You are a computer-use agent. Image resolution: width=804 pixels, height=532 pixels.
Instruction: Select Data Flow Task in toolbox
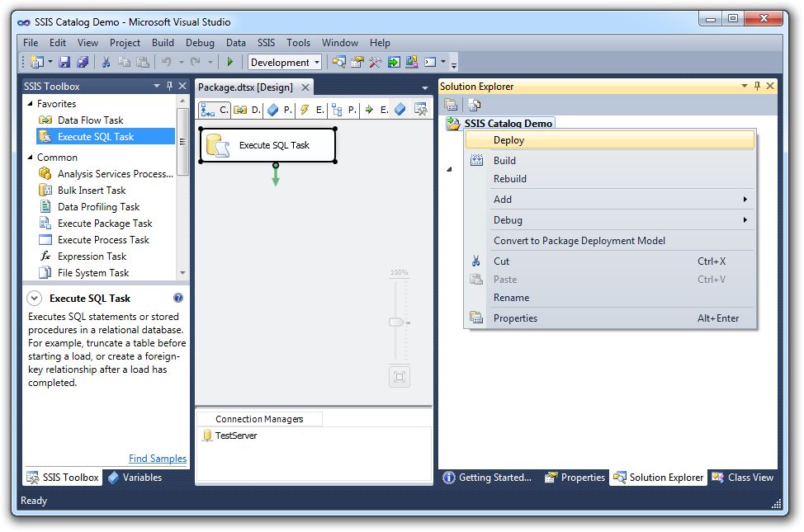point(106,120)
